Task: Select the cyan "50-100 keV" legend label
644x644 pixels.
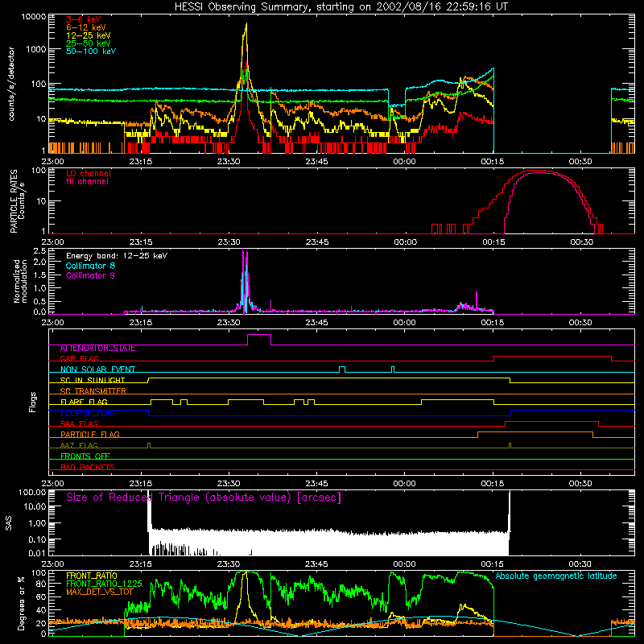Action: pos(91,52)
